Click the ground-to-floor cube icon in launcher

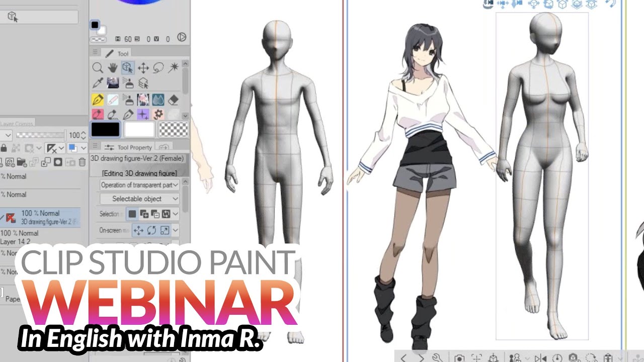click(x=494, y=358)
